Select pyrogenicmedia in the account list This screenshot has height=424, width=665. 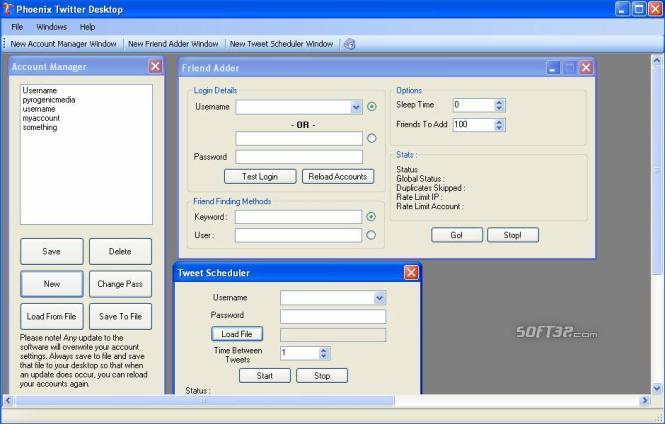[49, 100]
